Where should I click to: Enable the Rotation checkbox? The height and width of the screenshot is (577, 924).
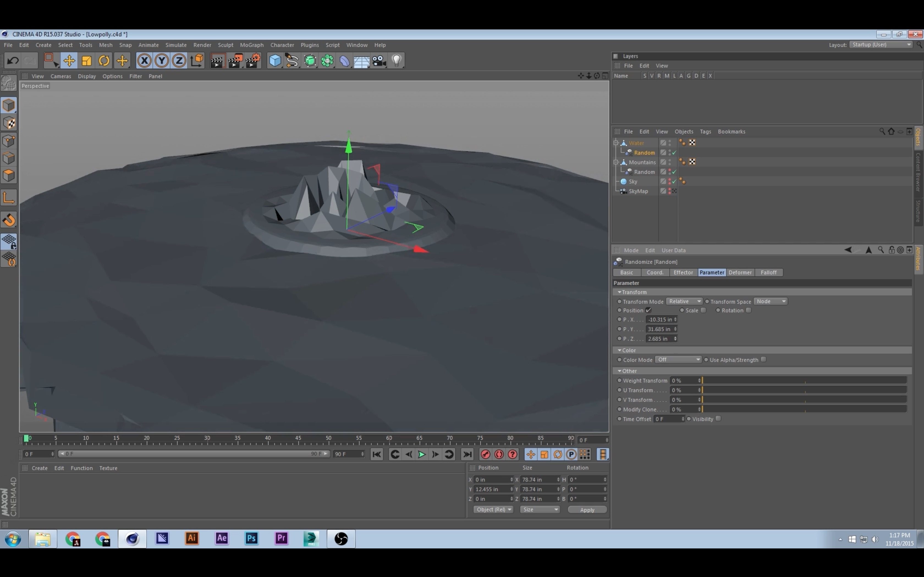point(748,310)
